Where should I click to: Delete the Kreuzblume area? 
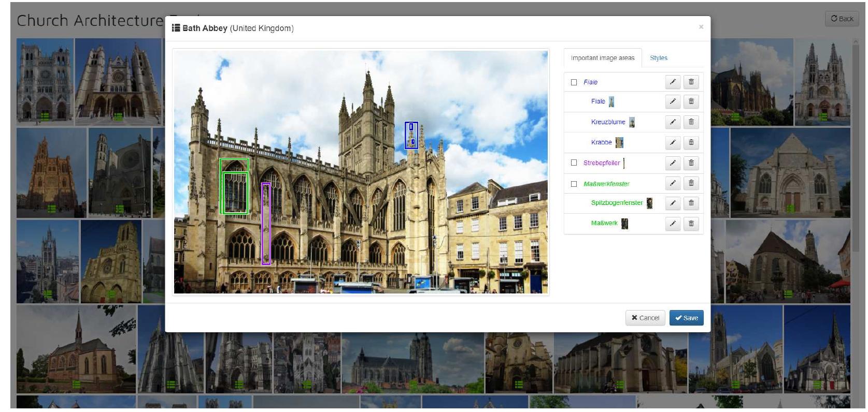pos(691,122)
